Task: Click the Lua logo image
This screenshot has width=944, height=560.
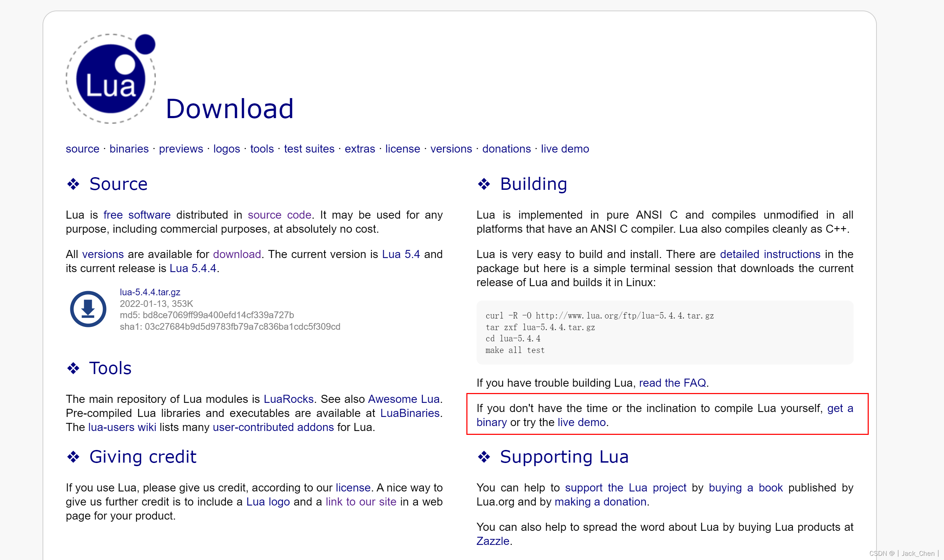Action: (x=111, y=78)
